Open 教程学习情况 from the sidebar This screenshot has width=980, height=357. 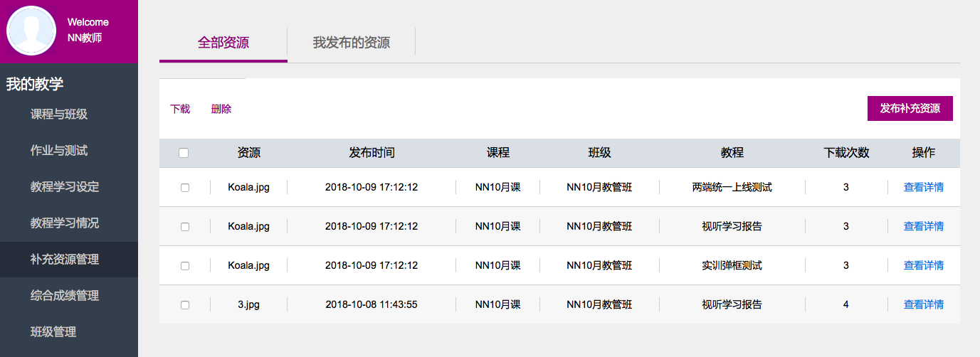(65, 223)
